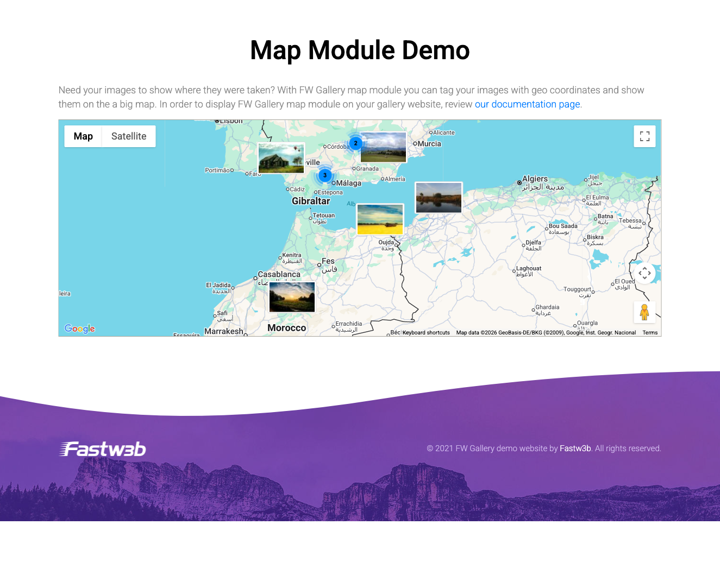
Task: Click the cluster marker showing 2 near Córdoba
Action: (355, 143)
